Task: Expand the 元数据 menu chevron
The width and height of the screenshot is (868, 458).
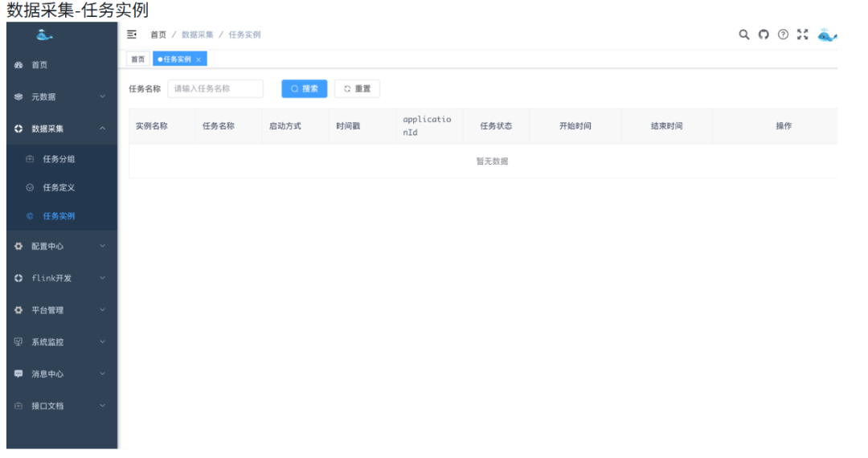Action: [x=102, y=96]
